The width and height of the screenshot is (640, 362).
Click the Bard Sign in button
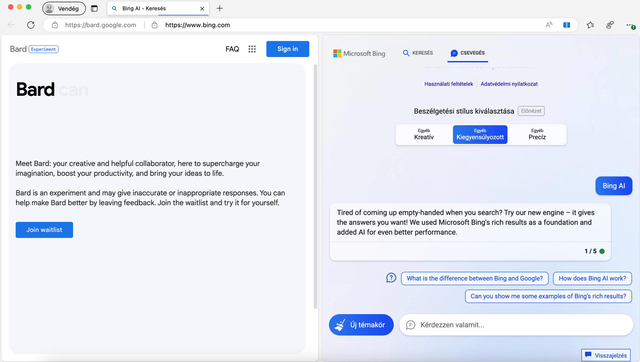pos(287,49)
